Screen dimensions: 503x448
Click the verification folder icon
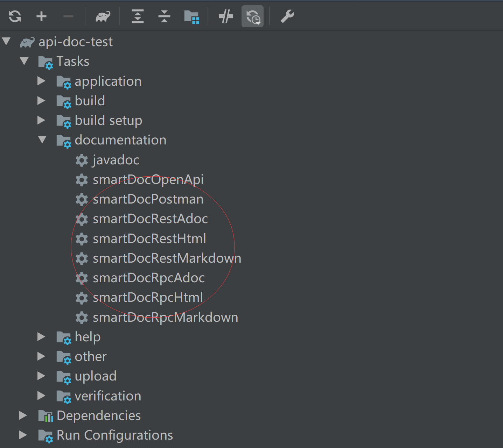64,397
